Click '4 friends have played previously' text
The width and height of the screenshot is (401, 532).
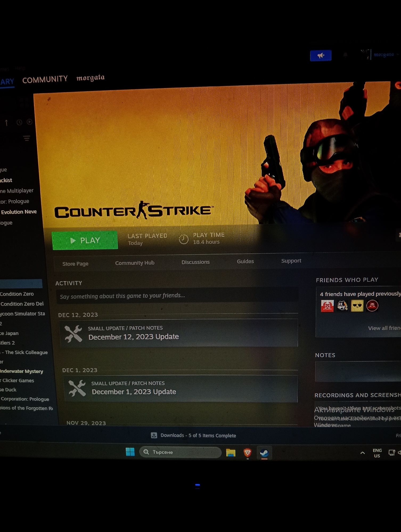click(x=360, y=294)
